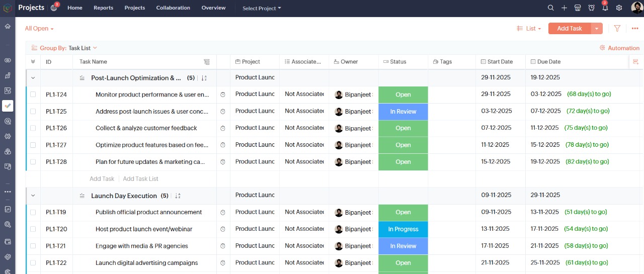Viewport: 644px width, 274px height.
Task: Click the In Progress status of PL1-T20
Action: [403, 229]
